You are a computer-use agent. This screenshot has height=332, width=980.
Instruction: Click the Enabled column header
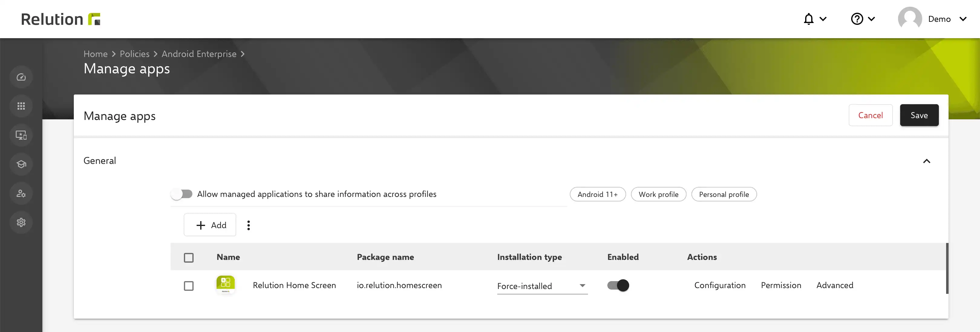coord(623,257)
